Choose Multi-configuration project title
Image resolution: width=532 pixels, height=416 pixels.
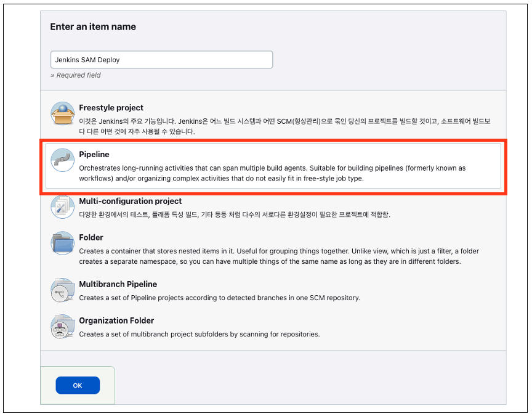pyautogui.click(x=131, y=201)
